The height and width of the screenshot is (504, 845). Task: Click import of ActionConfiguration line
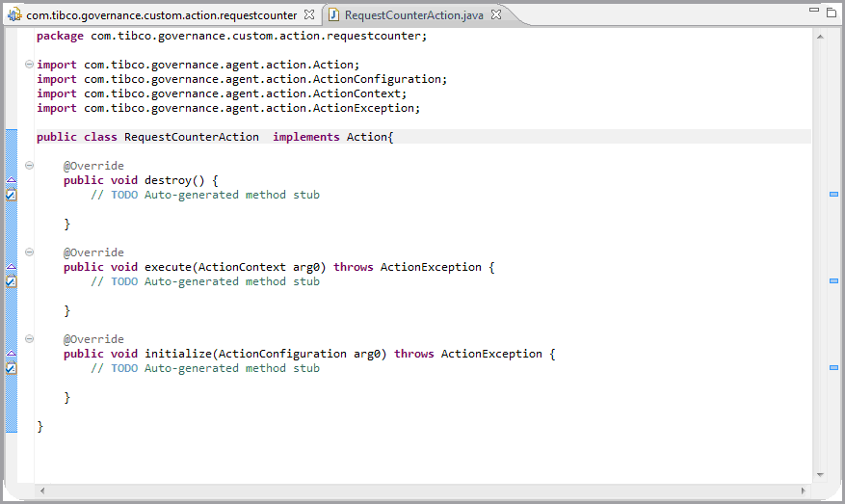point(242,79)
